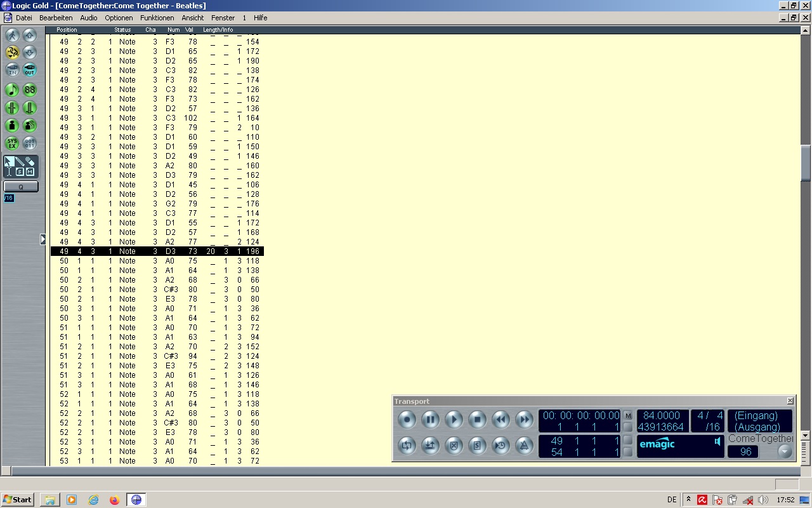Open the Fenster menu
The image size is (812, 508).
coord(223,18)
